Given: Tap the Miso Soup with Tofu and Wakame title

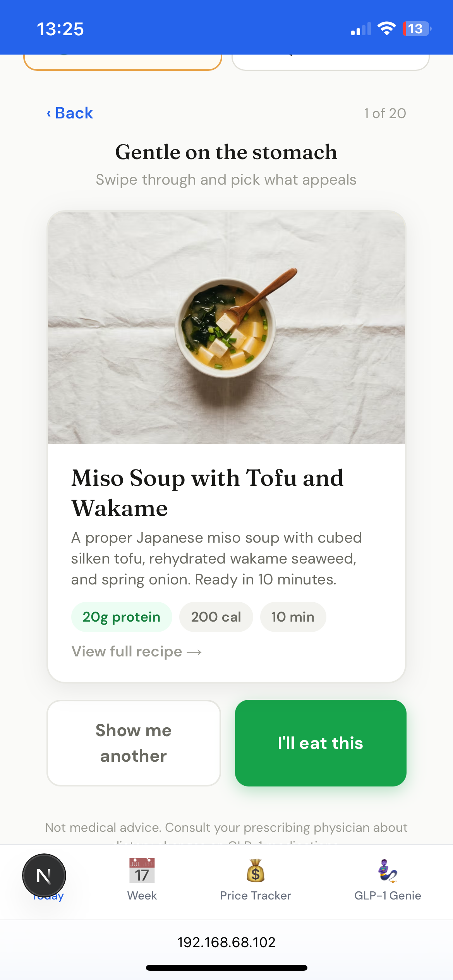Looking at the screenshot, I should tap(208, 493).
